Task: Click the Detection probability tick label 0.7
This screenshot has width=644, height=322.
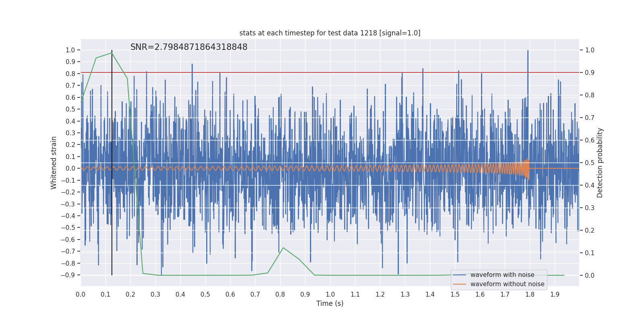Action: [x=590, y=118]
